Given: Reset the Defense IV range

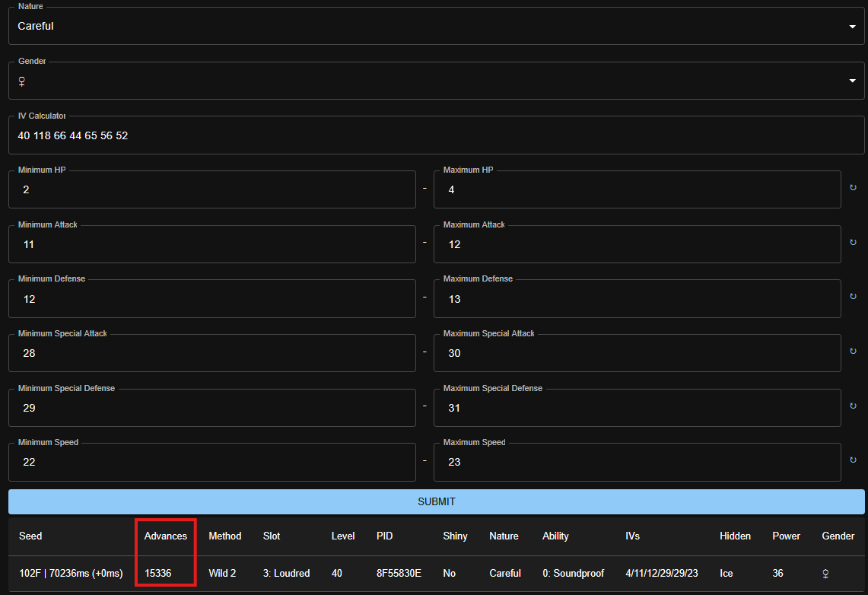Looking at the screenshot, I should click(853, 297).
